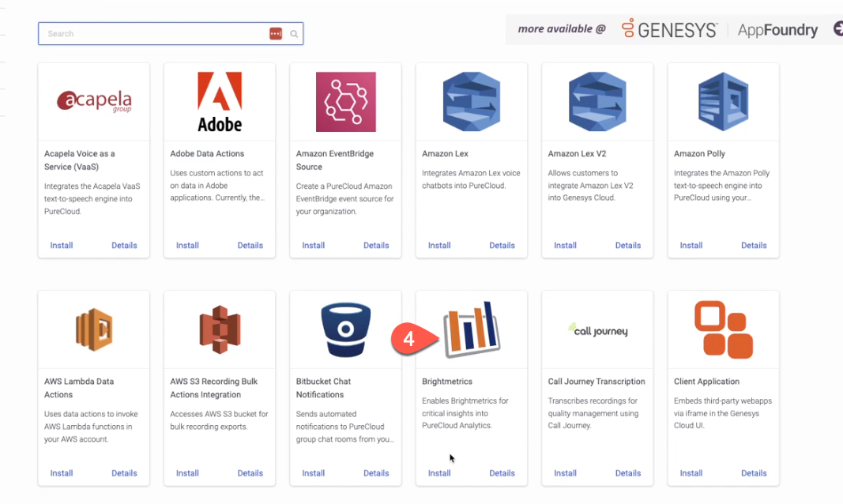Click the Call Journey logo

(x=597, y=330)
